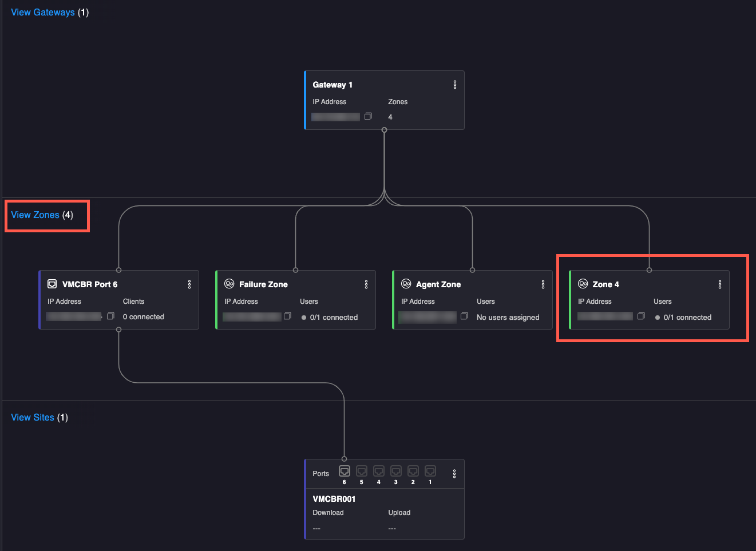Open Zone 4 options menu
This screenshot has height=551, width=756.
point(720,284)
